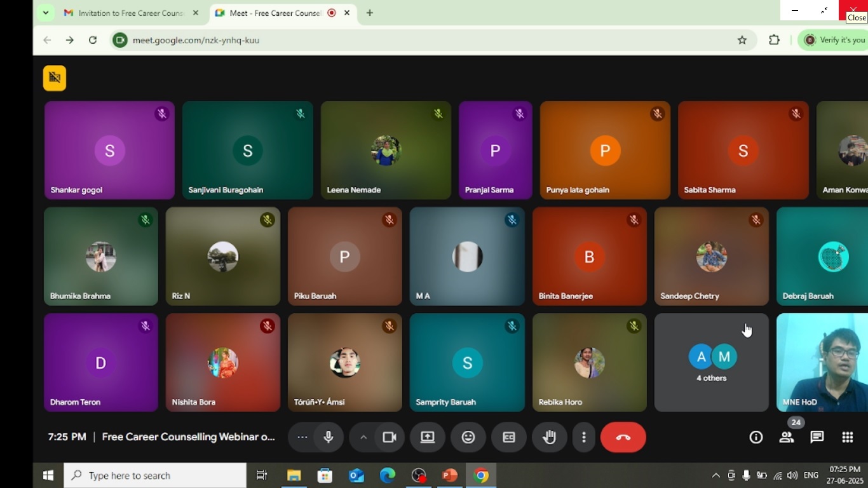This screenshot has width=868, height=488.
Task: Open the activities grid icon
Action: [x=847, y=437]
